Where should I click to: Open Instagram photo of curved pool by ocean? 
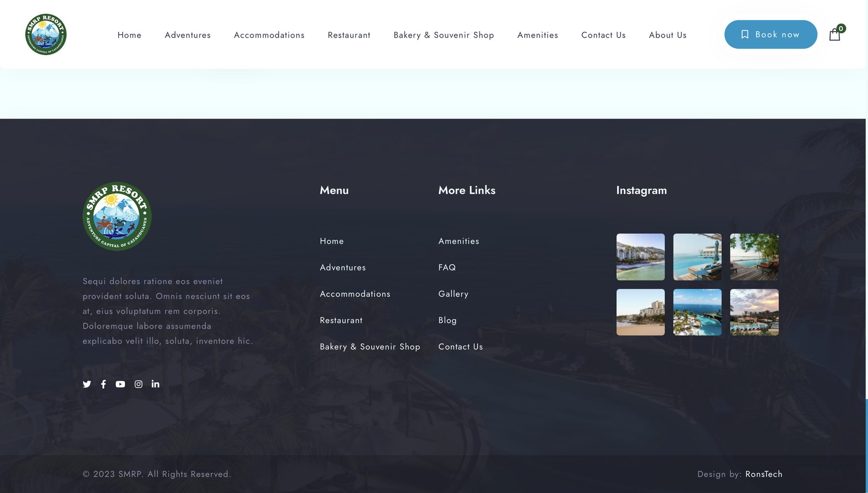point(697,312)
